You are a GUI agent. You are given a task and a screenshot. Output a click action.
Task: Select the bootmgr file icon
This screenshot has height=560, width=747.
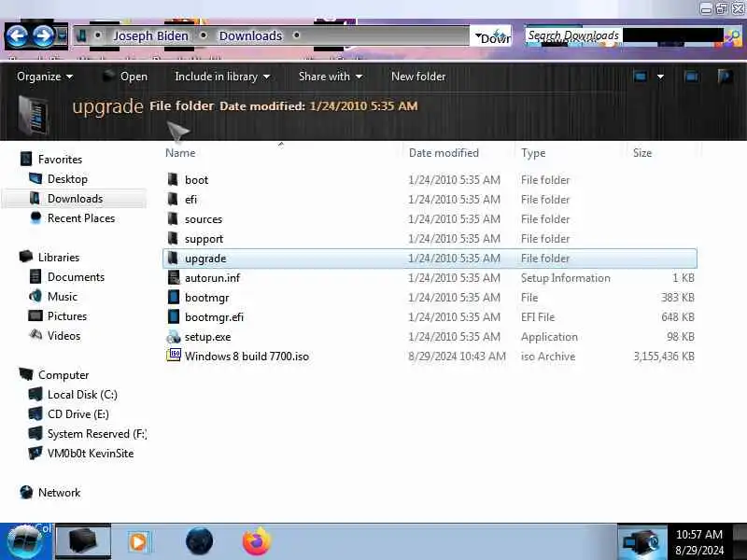[x=174, y=297]
